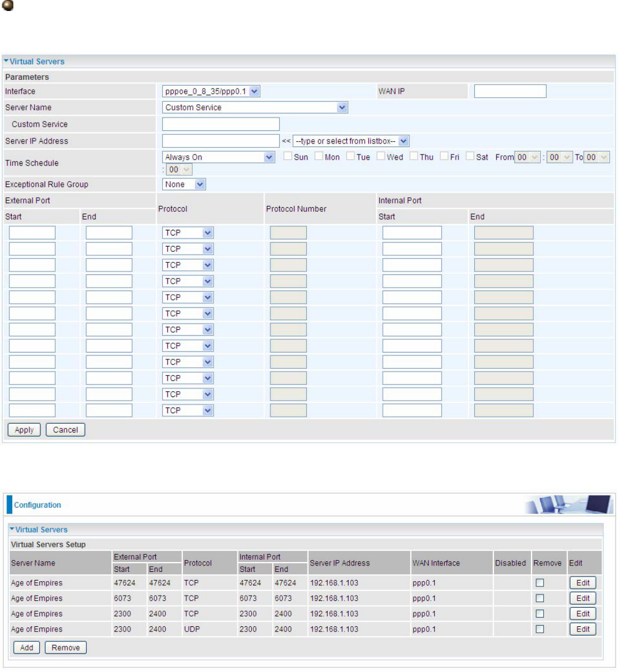Open the Time Schedule Always On dropdown
This screenshot has height=672, width=619.
pyautogui.click(x=218, y=157)
